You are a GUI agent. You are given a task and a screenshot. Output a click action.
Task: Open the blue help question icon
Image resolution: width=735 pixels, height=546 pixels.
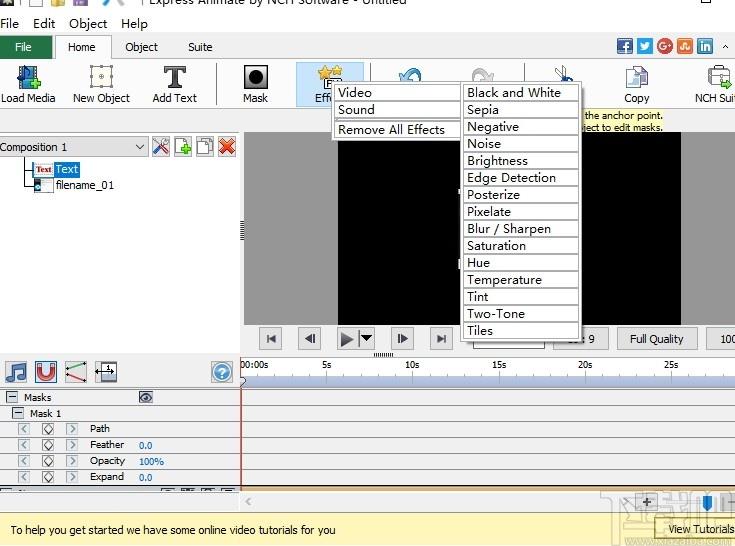222,372
